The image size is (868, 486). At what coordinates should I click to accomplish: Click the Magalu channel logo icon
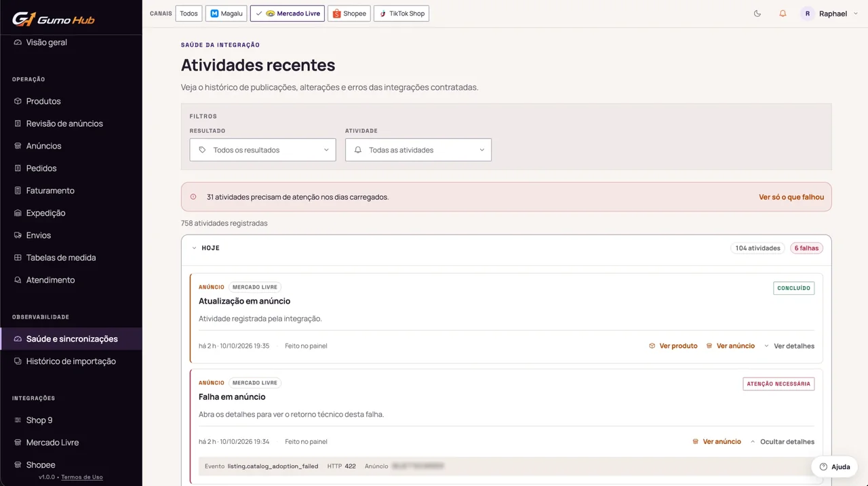pos(214,14)
